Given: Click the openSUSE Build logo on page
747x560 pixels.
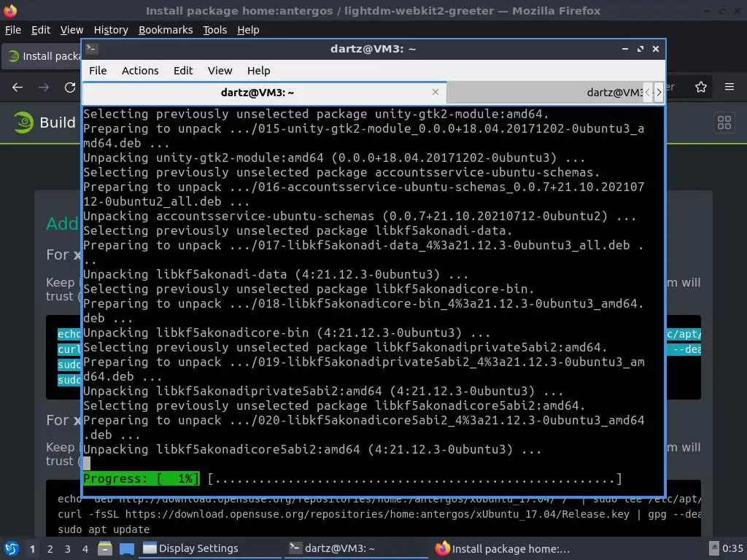Looking at the screenshot, I should (23, 122).
